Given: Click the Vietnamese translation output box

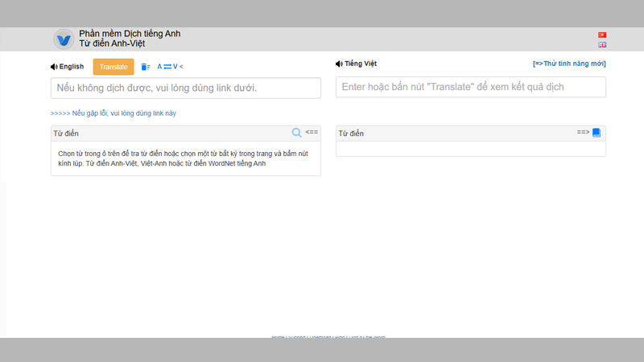Looking at the screenshot, I should coord(470,87).
